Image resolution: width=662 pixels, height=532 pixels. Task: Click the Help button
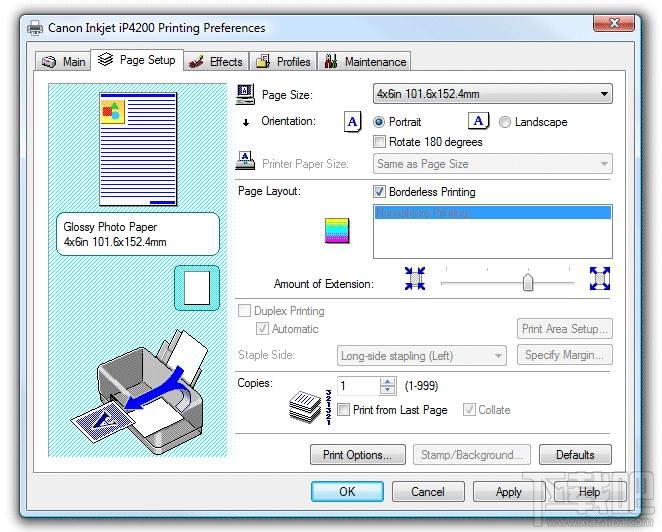(x=589, y=492)
